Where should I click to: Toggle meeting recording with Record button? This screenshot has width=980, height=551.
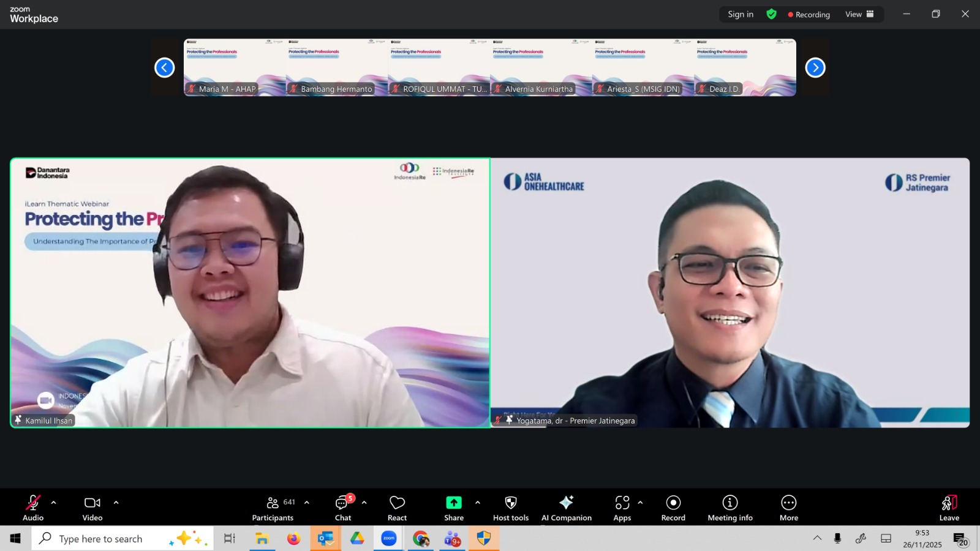pos(673,508)
